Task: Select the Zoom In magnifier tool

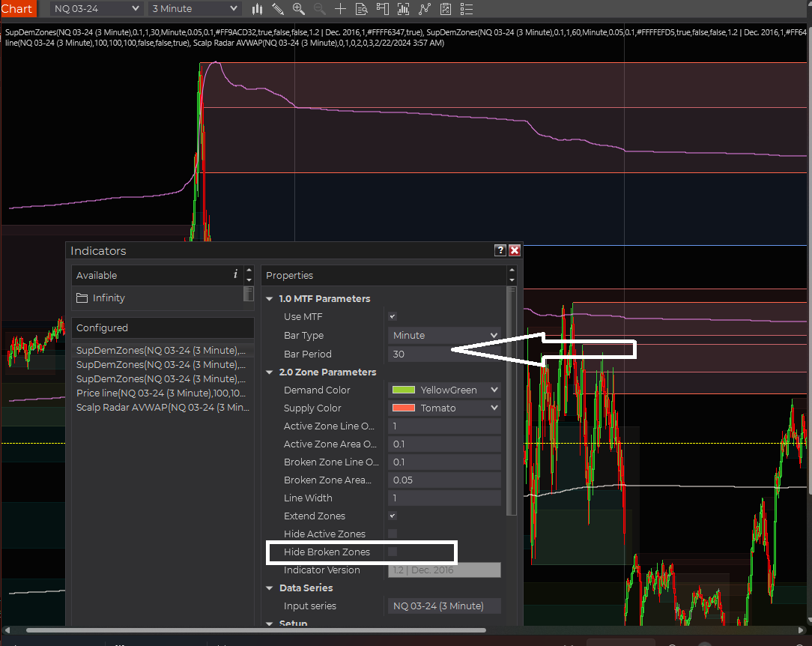Action: click(299, 9)
